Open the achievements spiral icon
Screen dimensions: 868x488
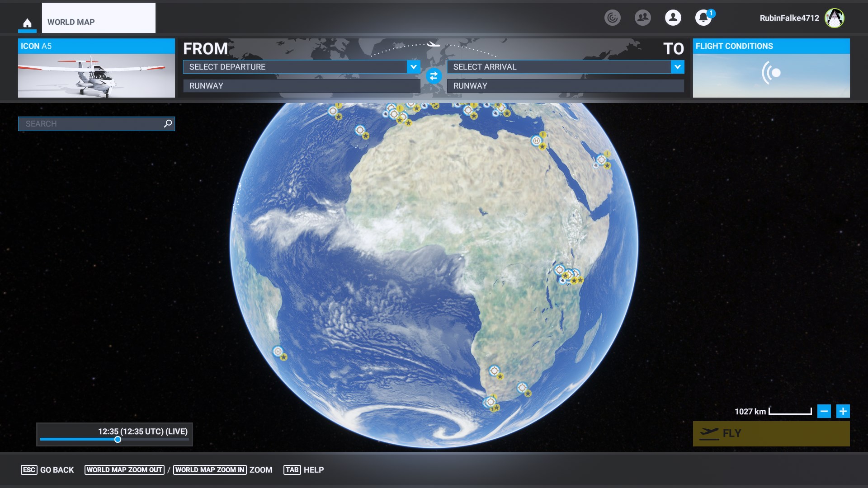(x=612, y=18)
